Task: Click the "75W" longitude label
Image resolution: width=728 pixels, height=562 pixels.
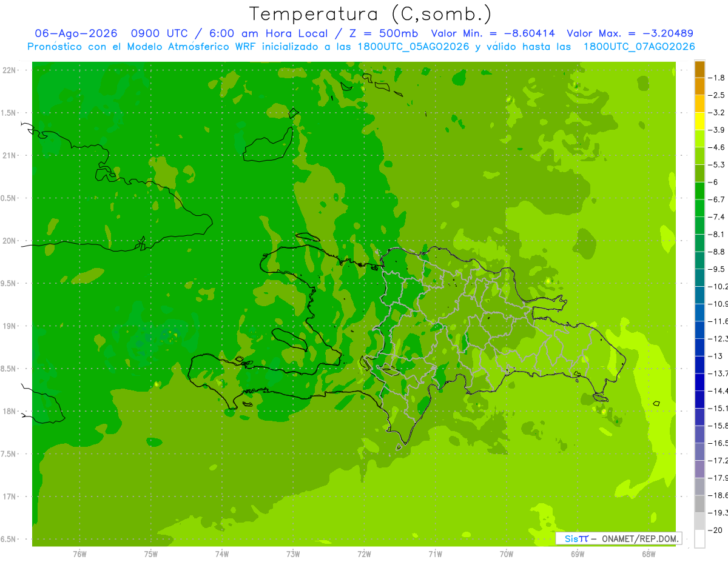Action: click(x=151, y=554)
